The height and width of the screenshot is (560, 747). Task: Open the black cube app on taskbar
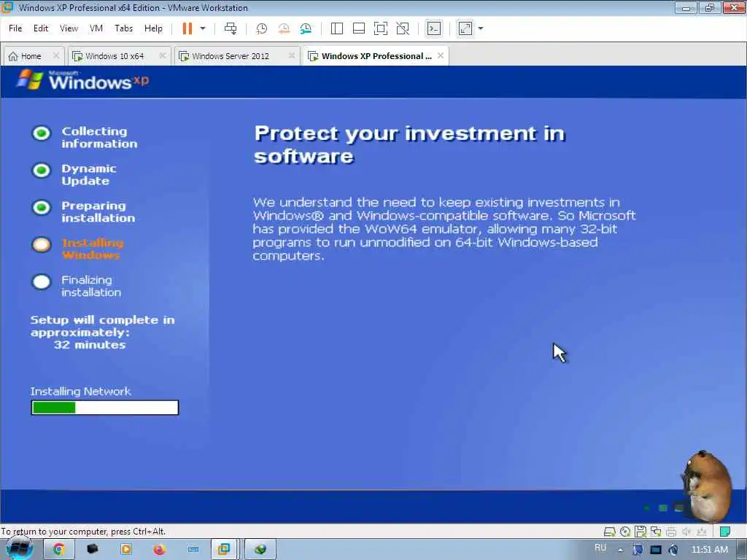93,550
